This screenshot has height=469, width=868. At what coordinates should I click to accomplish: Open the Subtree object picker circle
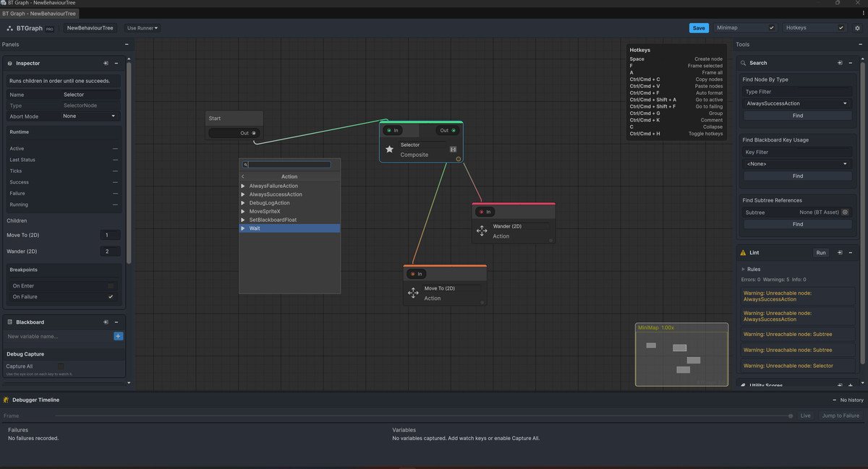(846, 212)
